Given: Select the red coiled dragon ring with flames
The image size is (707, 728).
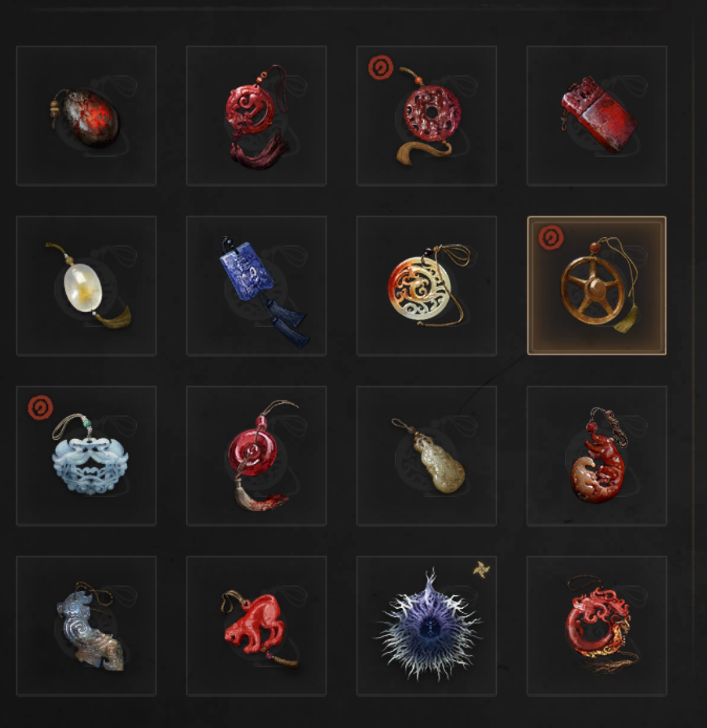Looking at the screenshot, I should point(597,626).
